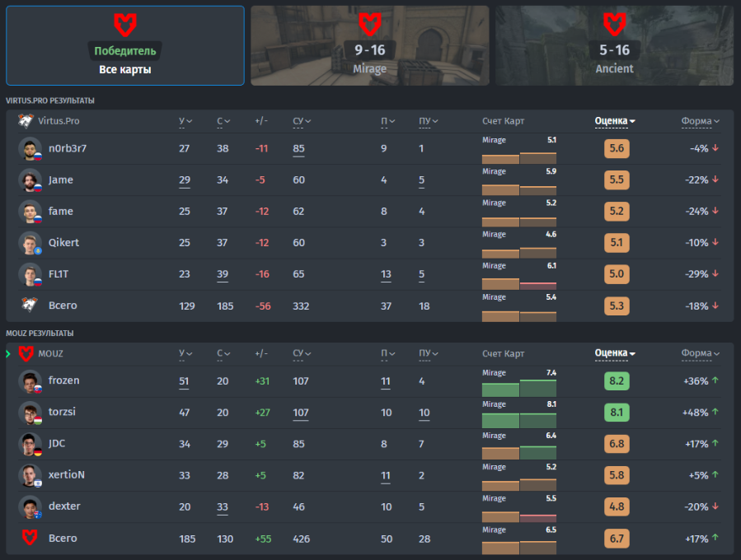Click the 'Счет Карт' header in MOUZ table
This screenshot has height=560, width=741.
[504, 353]
